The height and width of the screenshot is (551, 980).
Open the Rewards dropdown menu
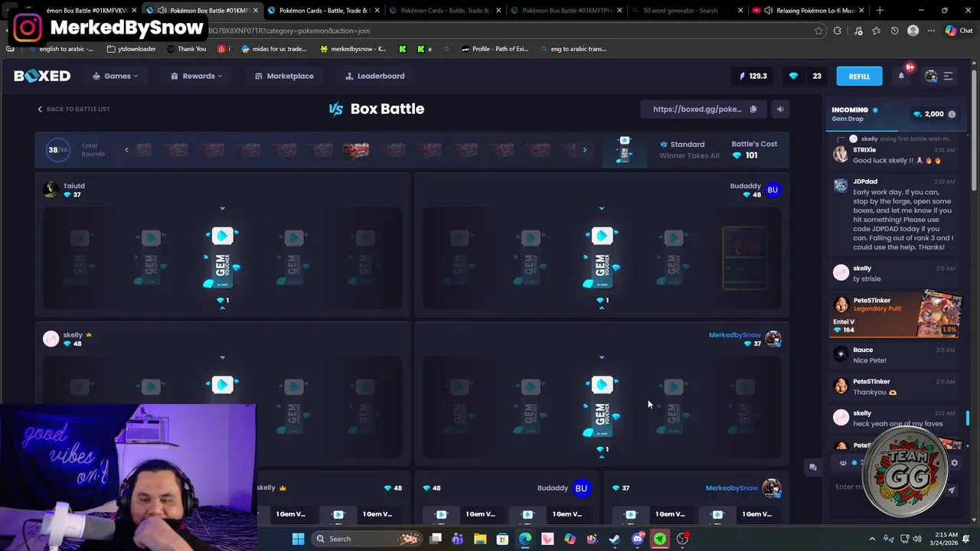197,76
